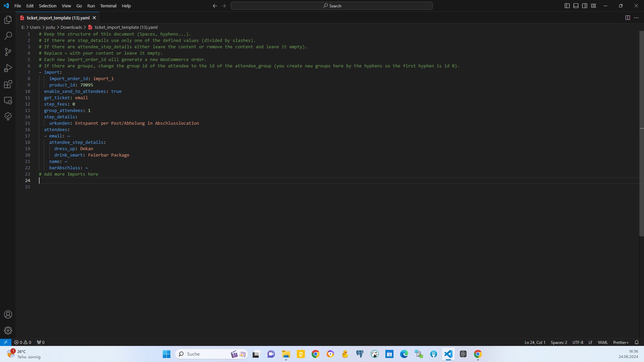
Task: Split the editor to the right
Action: point(628,18)
